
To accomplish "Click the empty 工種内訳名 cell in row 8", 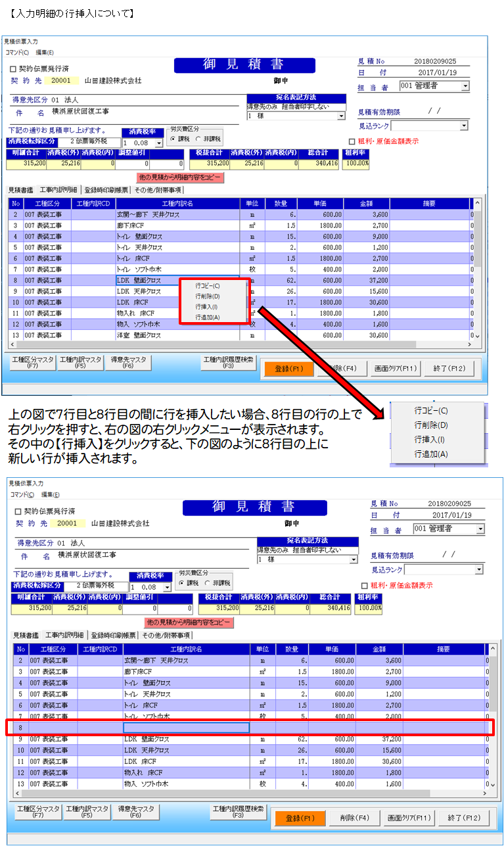I will (187, 727).
